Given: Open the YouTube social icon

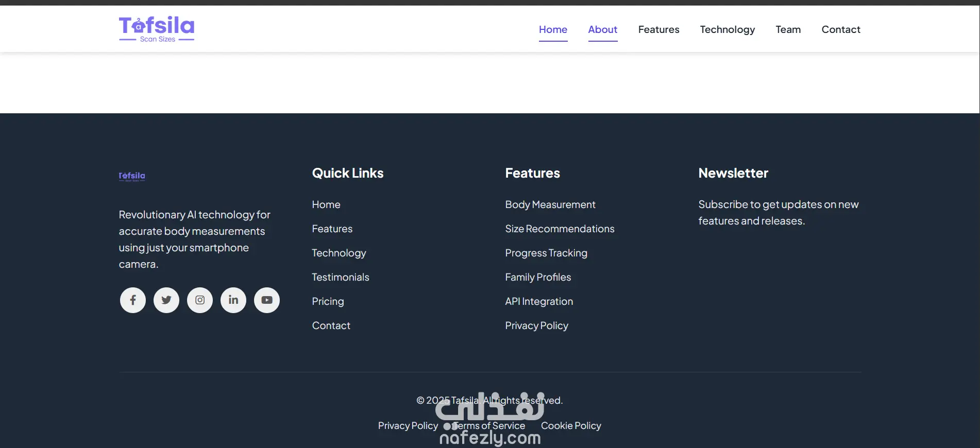Looking at the screenshot, I should point(267,300).
